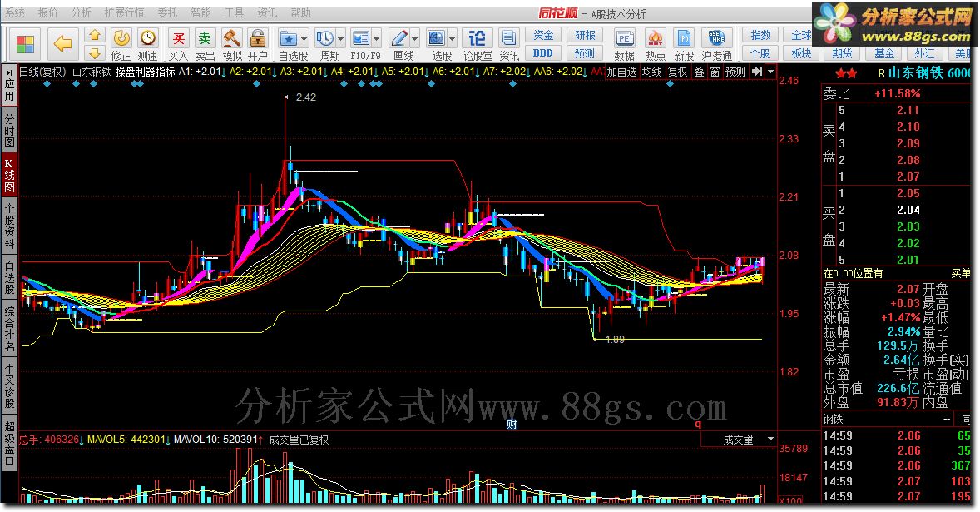This screenshot has height=512, width=980.
Task: Click the 指数 toolbar button
Action: 760,35
